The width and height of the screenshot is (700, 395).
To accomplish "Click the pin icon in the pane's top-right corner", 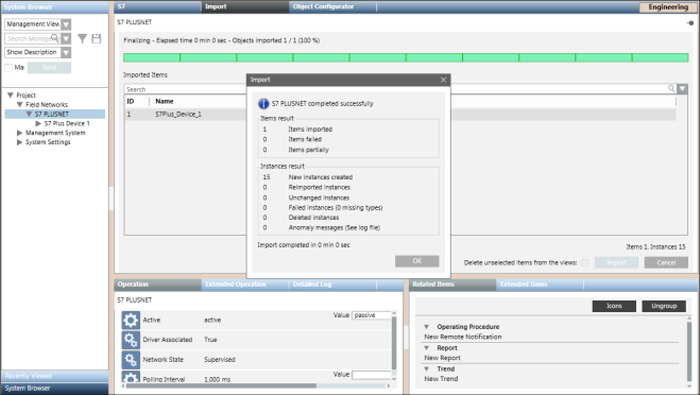I will [x=690, y=23].
